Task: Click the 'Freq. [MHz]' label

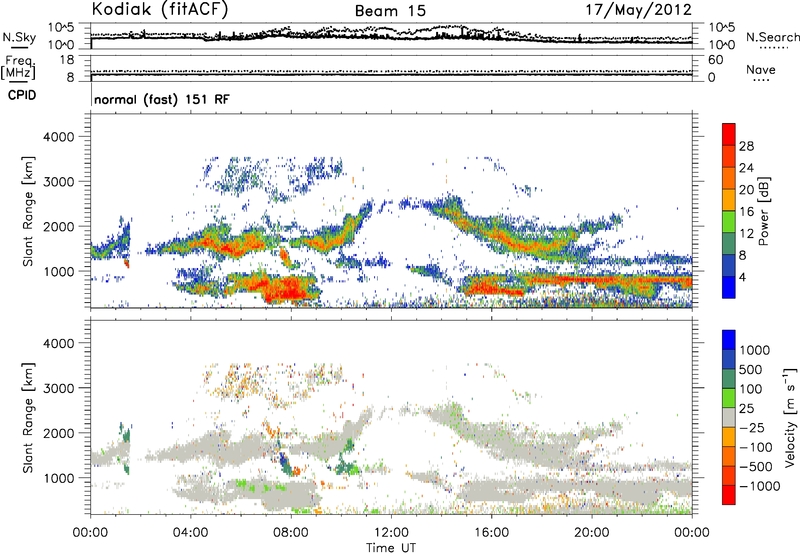Action: (18, 68)
